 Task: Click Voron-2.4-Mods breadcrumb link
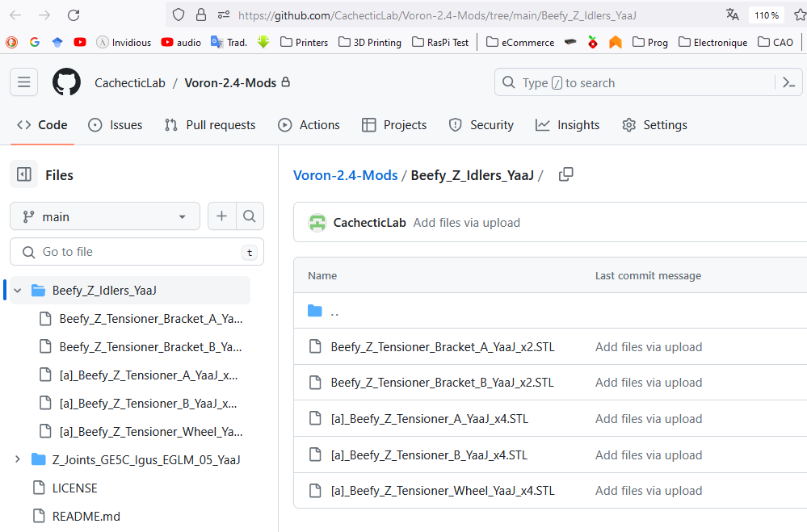[346, 175]
